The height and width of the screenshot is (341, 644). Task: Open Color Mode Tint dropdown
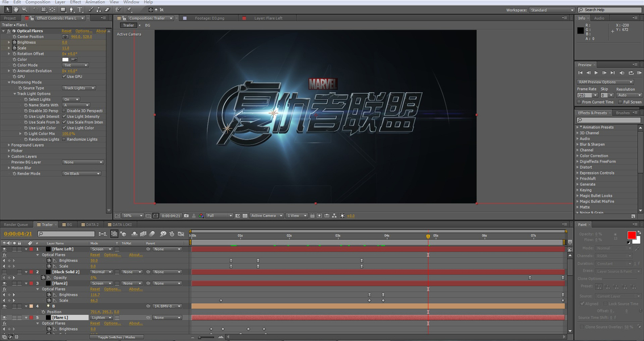(x=75, y=65)
